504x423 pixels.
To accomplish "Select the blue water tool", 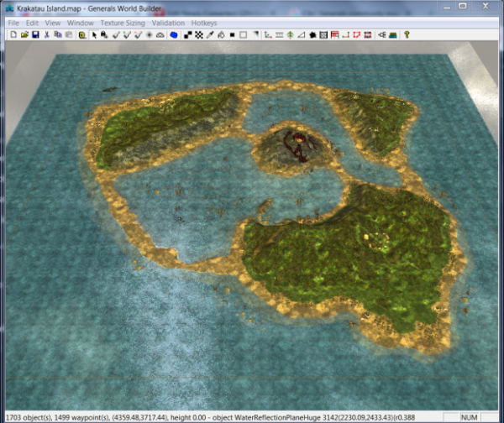I will (x=174, y=34).
